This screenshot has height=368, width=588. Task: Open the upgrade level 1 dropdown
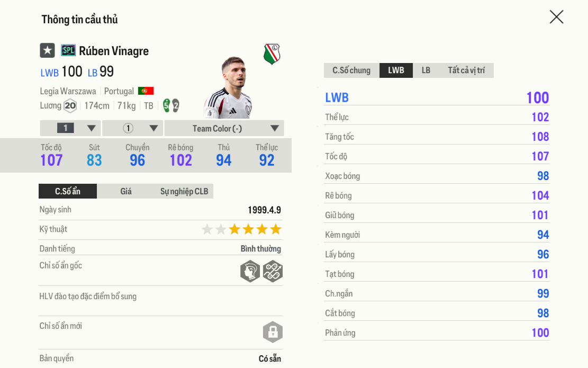70,128
